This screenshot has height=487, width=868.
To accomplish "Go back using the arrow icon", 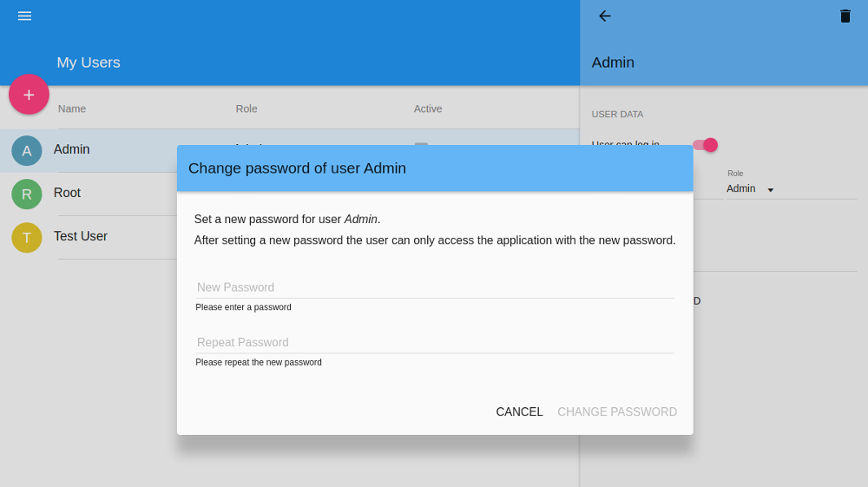I will 604,16.
